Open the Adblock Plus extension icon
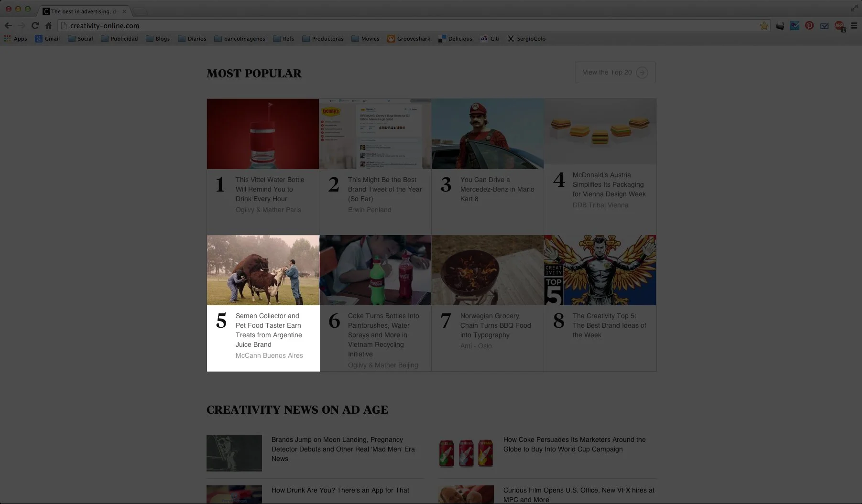862x504 pixels. click(839, 26)
